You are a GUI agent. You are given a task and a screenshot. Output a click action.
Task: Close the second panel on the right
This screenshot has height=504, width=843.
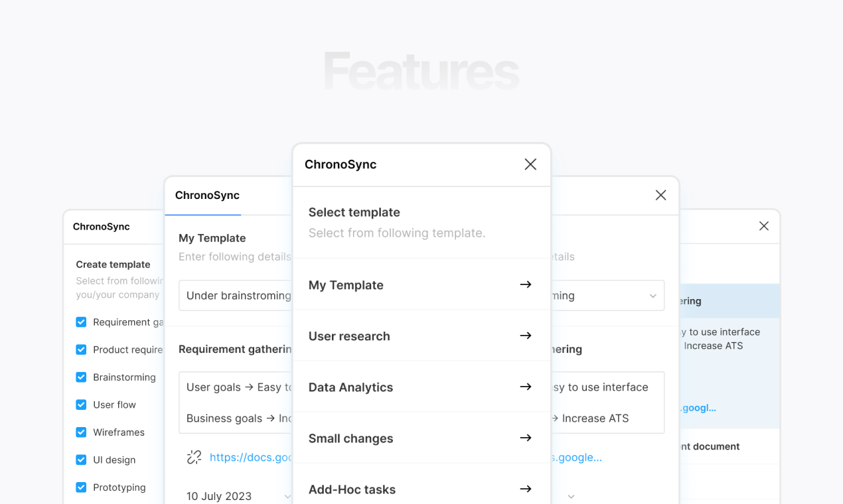click(660, 195)
